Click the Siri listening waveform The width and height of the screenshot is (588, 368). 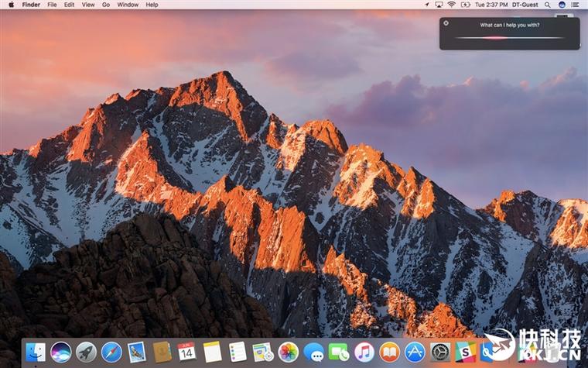pos(509,37)
